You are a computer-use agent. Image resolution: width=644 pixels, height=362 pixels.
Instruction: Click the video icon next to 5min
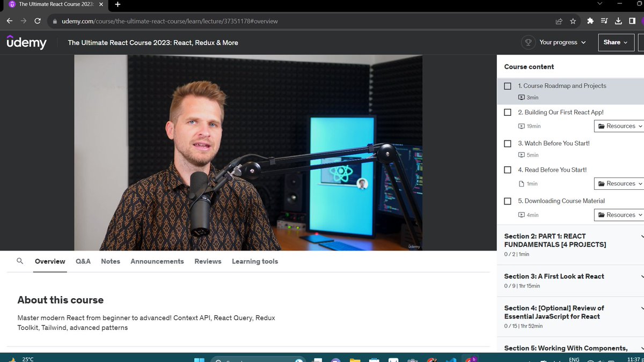pos(521,155)
